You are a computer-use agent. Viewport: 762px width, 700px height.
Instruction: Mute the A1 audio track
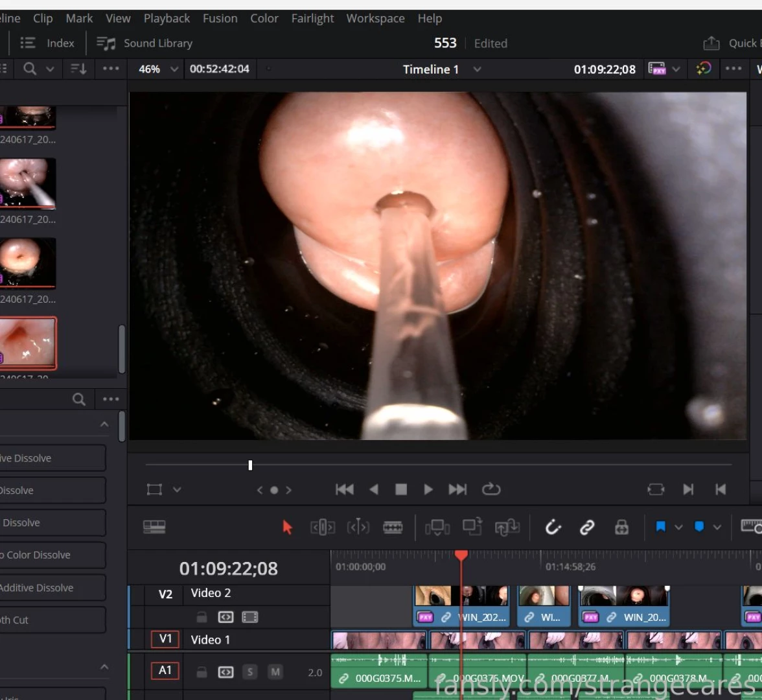(x=275, y=672)
